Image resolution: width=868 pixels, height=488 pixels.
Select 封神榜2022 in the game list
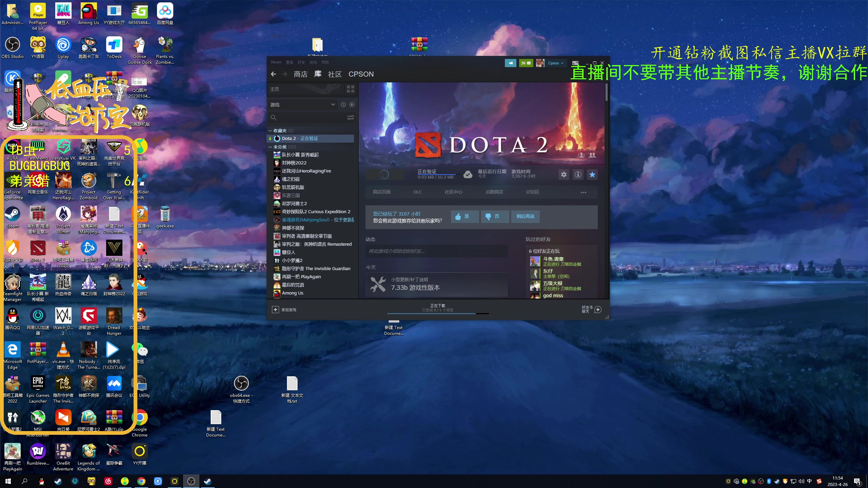coord(294,163)
